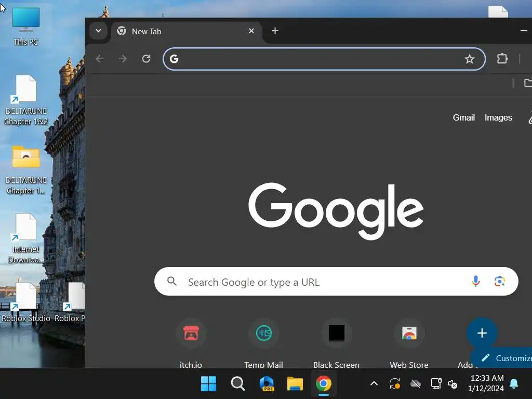The height and width of the screenshot is (399, 532).
Task: Close the New Tab tab
Action: pos(251,31)
